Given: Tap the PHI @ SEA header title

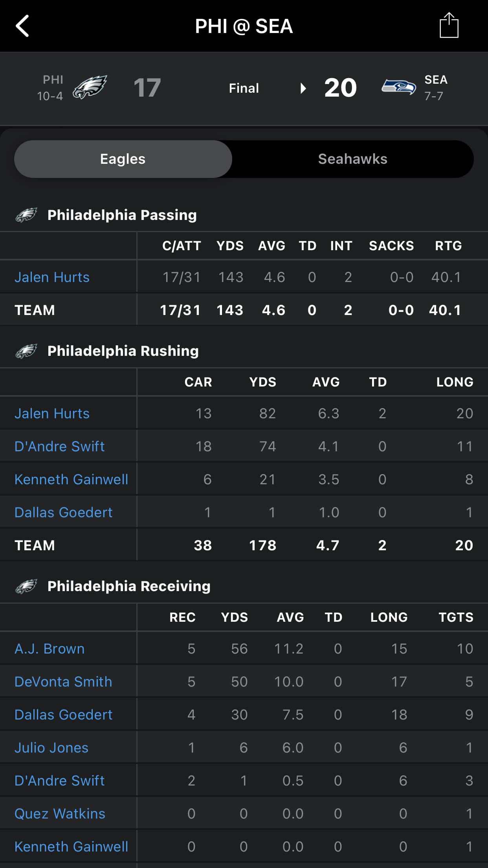Looking at the screenshot, I should 244,26.
